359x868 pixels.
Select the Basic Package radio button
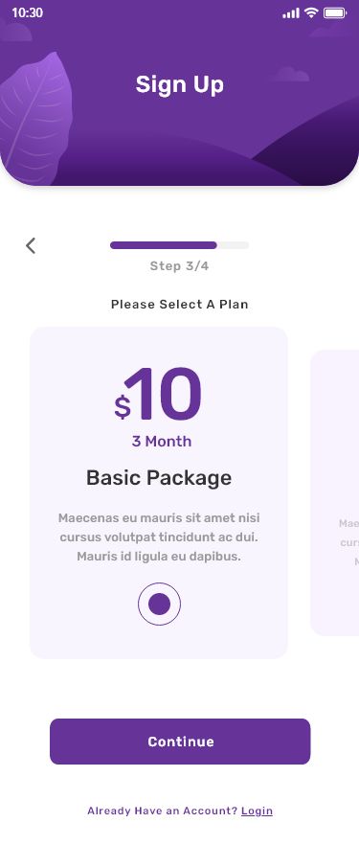(159, 604)
